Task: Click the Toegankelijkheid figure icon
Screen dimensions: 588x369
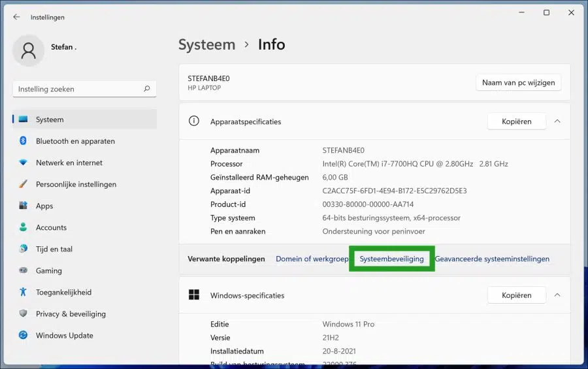Action: click(x=24, y=292)
